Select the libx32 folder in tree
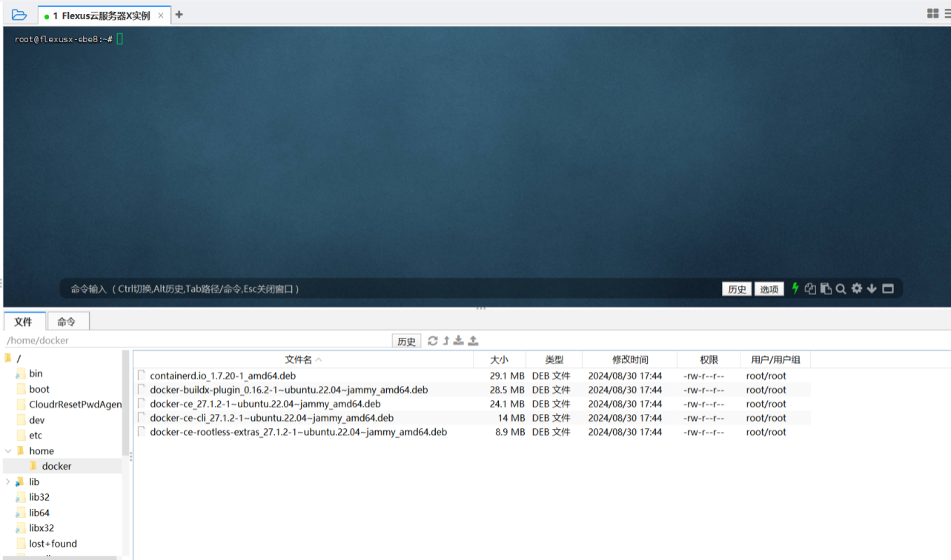Image resolution: width=951 pixels, height=560 pixels. coord(42,528)
